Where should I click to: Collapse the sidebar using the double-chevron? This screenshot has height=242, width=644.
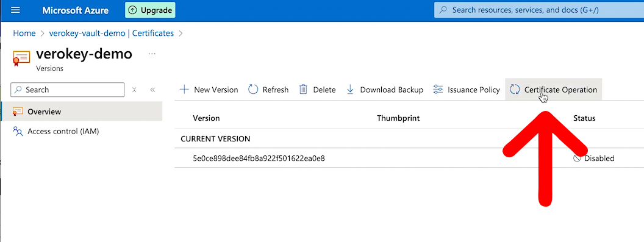(152, 90)
